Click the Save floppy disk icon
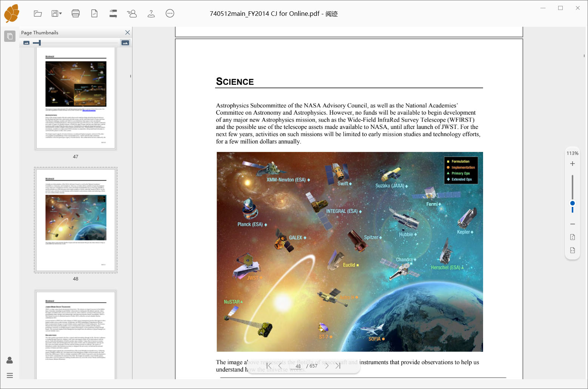588x389 pixels. point(55,14)
